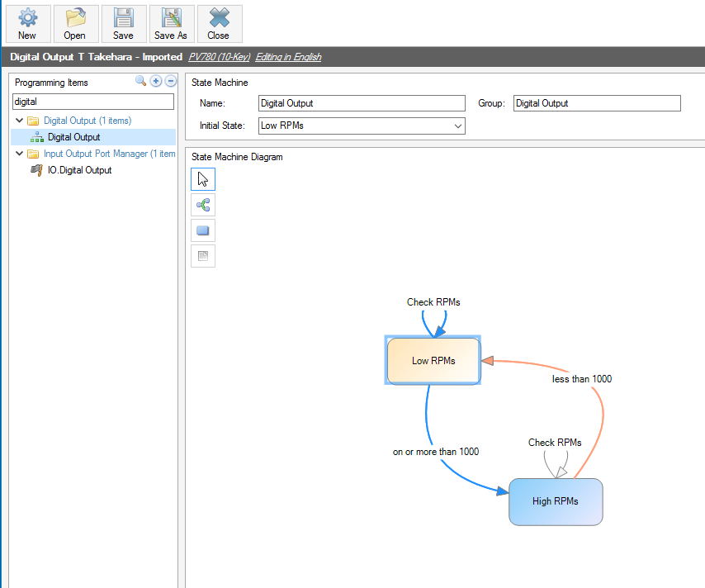Select the add transition tool
This screenshot has width=705, height=588.
click(203, 205)
